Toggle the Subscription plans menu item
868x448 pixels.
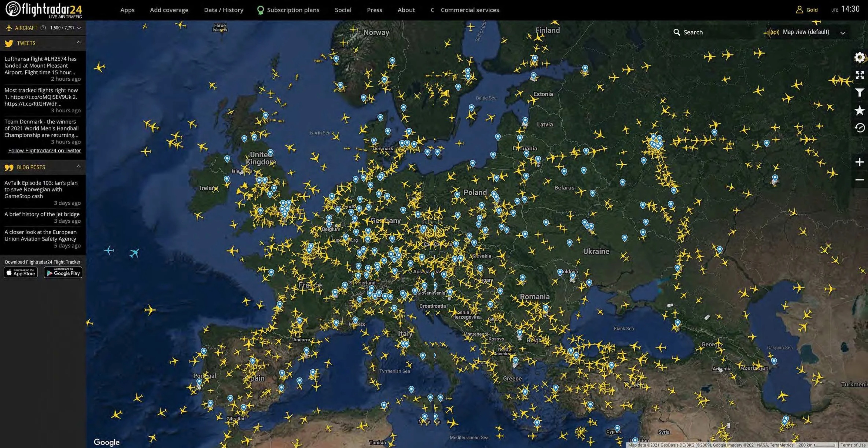[293, 10]
